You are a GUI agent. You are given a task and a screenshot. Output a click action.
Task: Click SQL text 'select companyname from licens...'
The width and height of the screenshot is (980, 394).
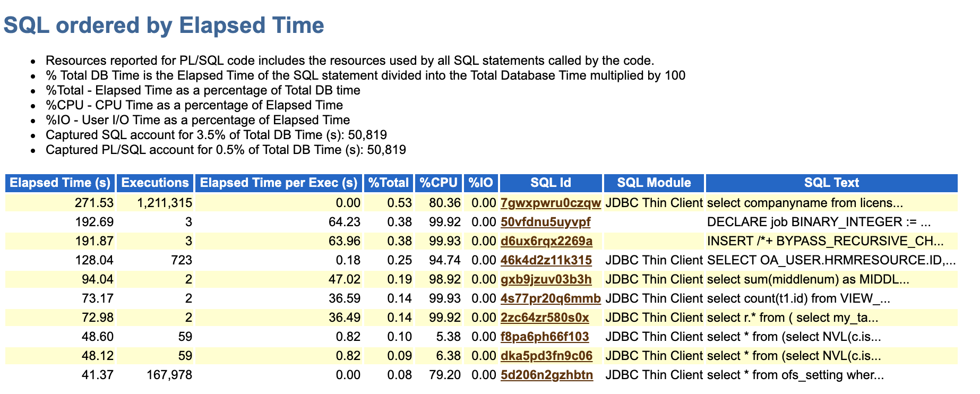[805, 203]
